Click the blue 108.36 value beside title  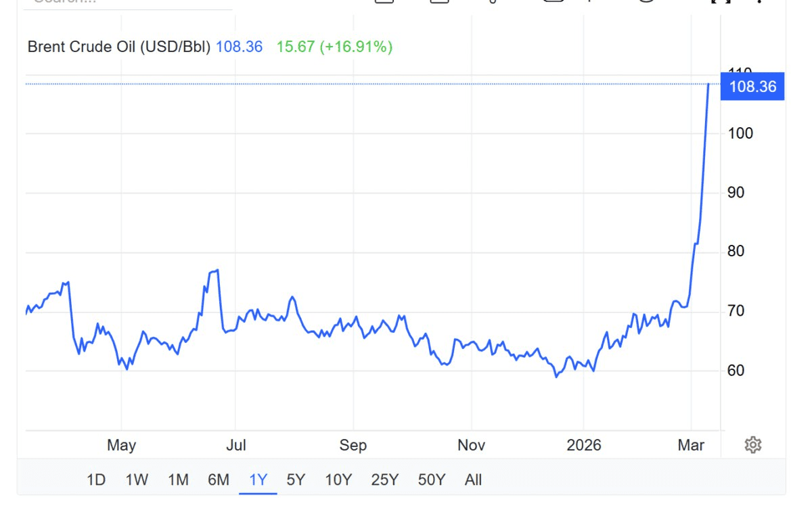239,47
